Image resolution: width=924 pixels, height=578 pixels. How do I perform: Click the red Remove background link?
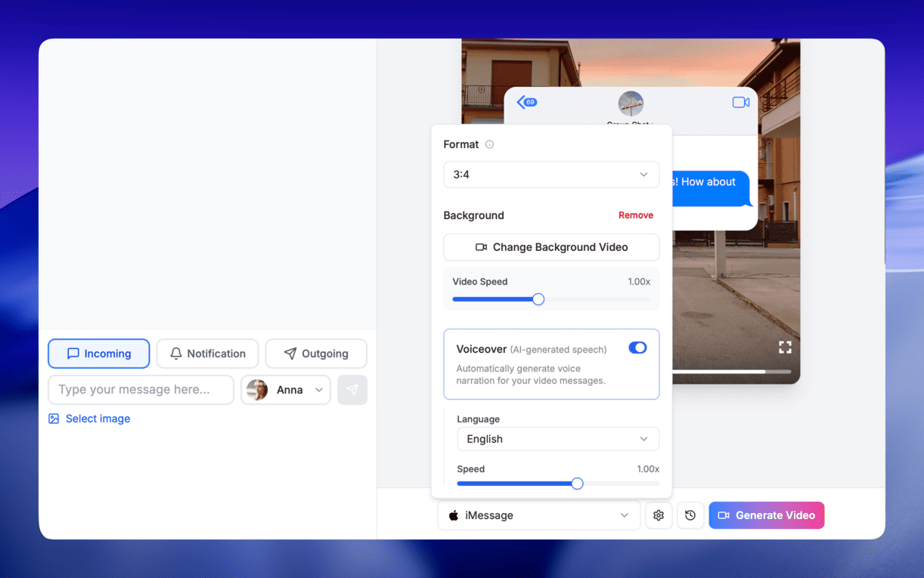coord(635,215)
